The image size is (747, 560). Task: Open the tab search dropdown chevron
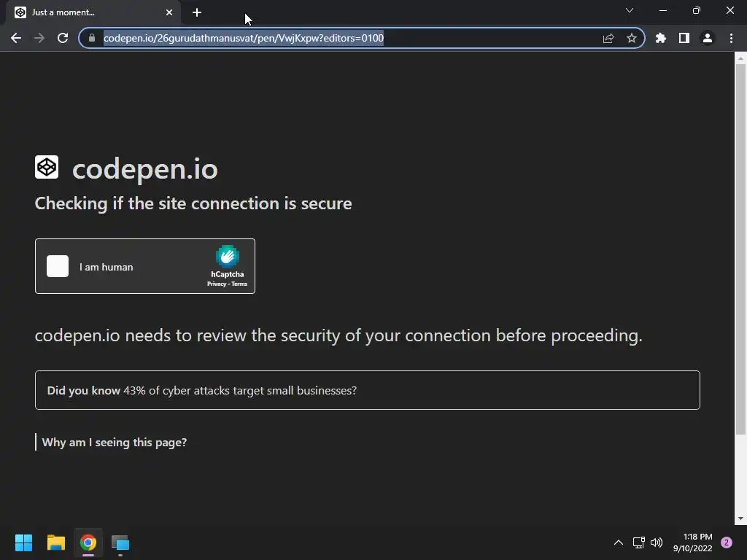[630, 10]
